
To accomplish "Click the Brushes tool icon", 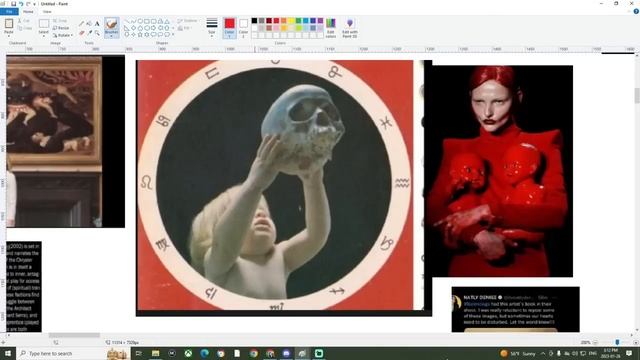I will pyautogui.click(x=111, y=24).
